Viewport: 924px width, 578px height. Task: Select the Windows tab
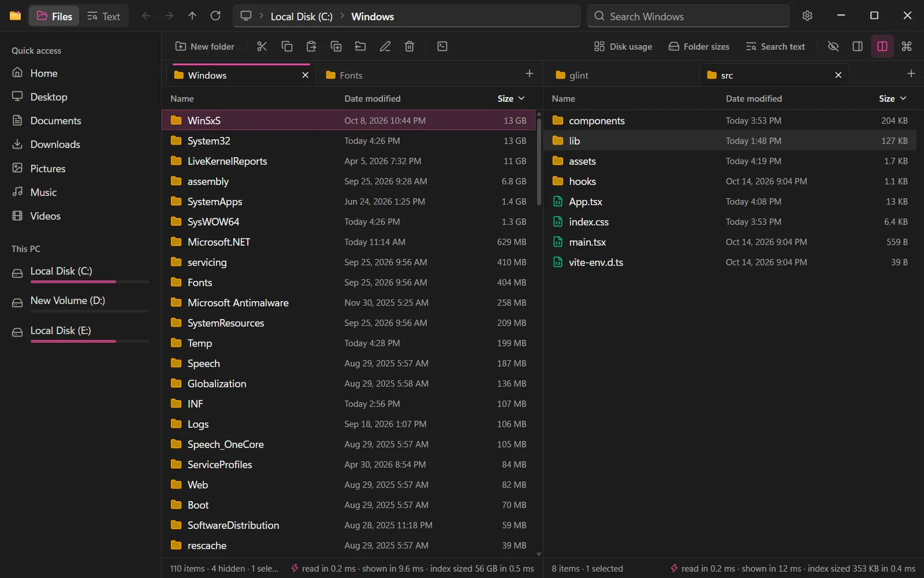pyautogui.click(x=241, y=75)
